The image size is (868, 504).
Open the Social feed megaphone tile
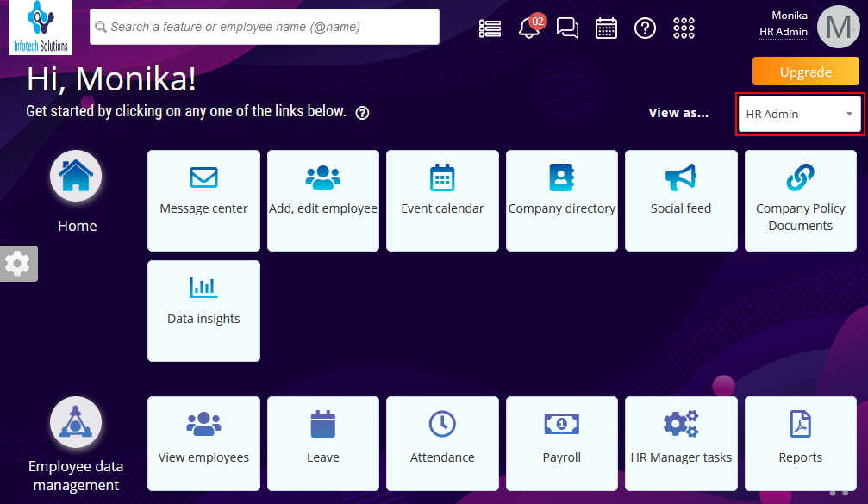coord(681,200)
